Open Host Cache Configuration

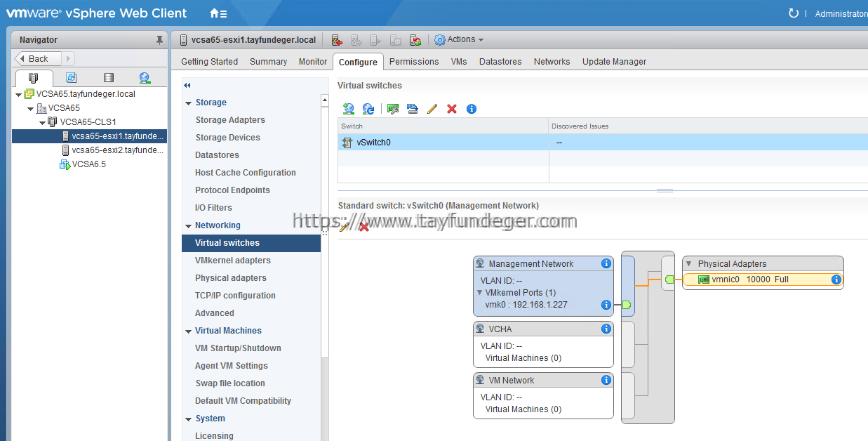(246, 173)
